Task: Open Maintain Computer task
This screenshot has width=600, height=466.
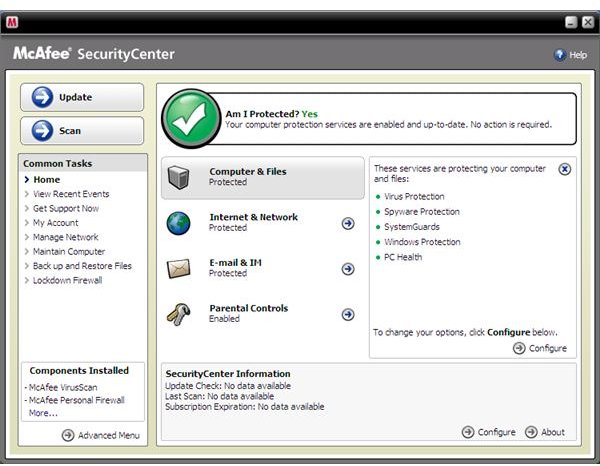Action: tap(69, 251)
